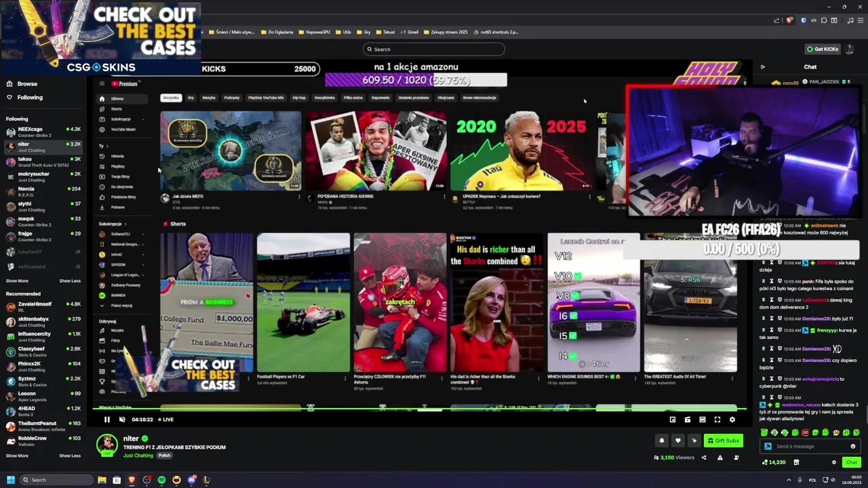This screenshot has width=868, height=488.
Task: Click the green Chat send button
Action: tap(852, 462)
